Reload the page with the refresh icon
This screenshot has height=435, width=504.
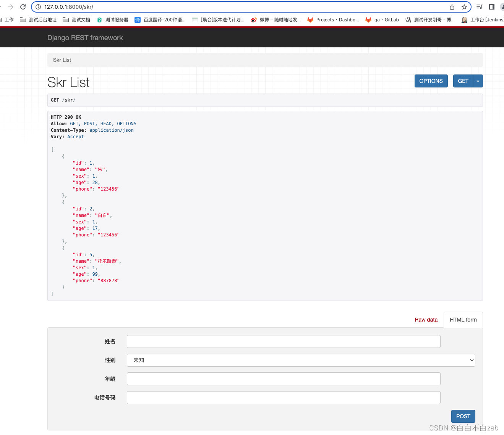pos(23,7)
